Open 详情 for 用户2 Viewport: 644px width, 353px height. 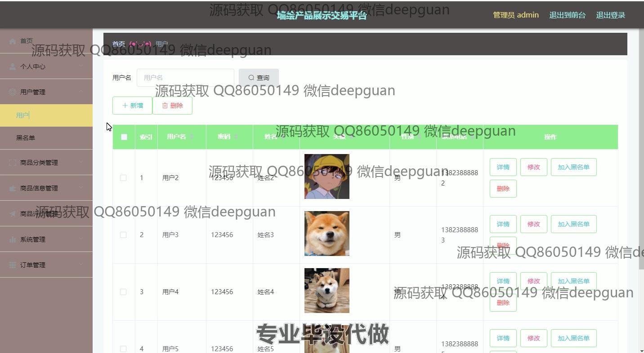tap(503, 167)
